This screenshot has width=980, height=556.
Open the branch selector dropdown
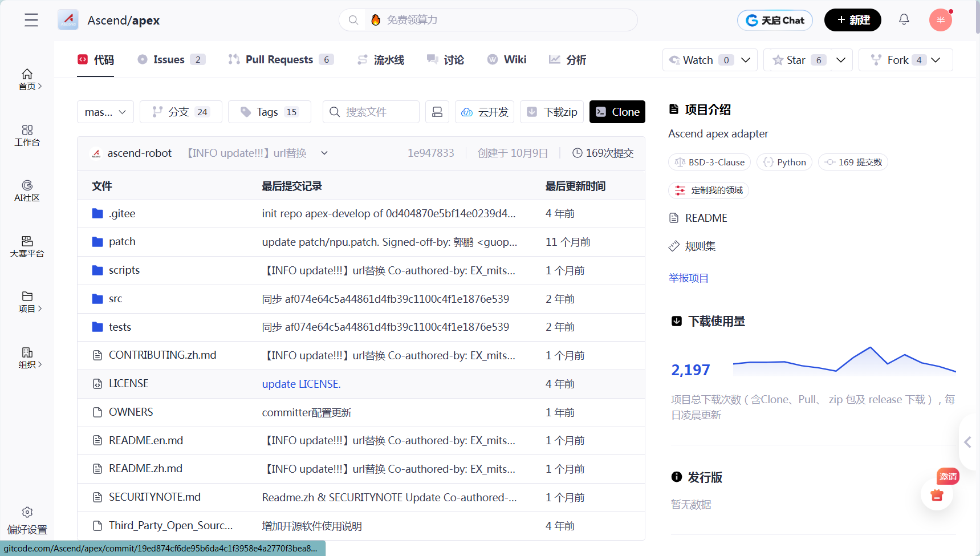click(x=105, y=112)
